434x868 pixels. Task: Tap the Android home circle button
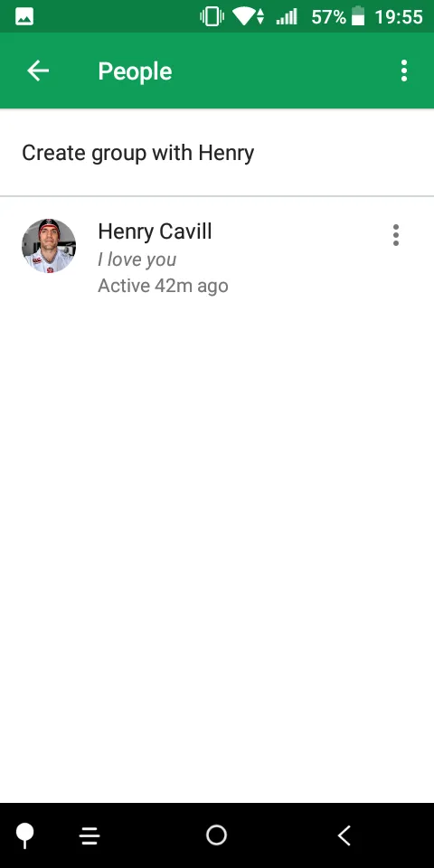(x=216, y=835)
